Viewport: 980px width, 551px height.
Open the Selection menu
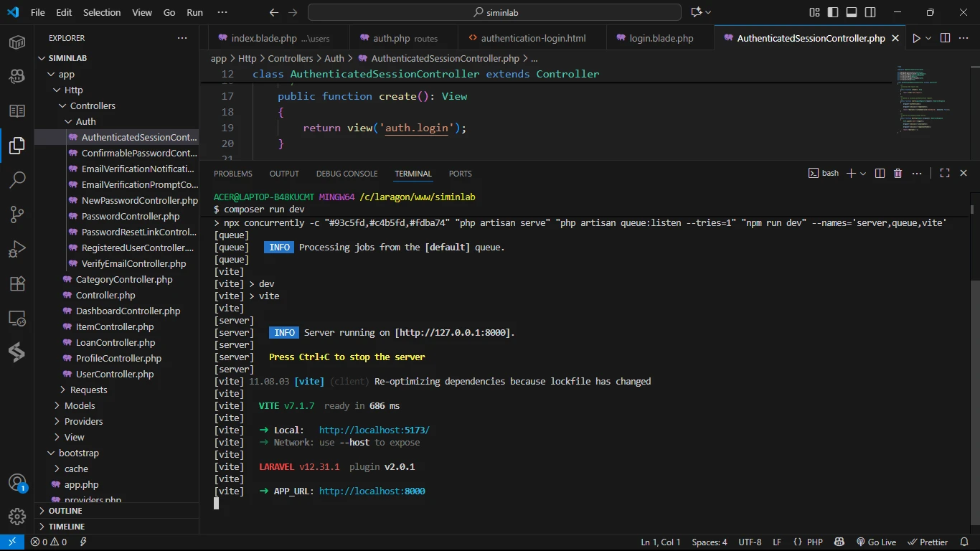pos(102,12)
